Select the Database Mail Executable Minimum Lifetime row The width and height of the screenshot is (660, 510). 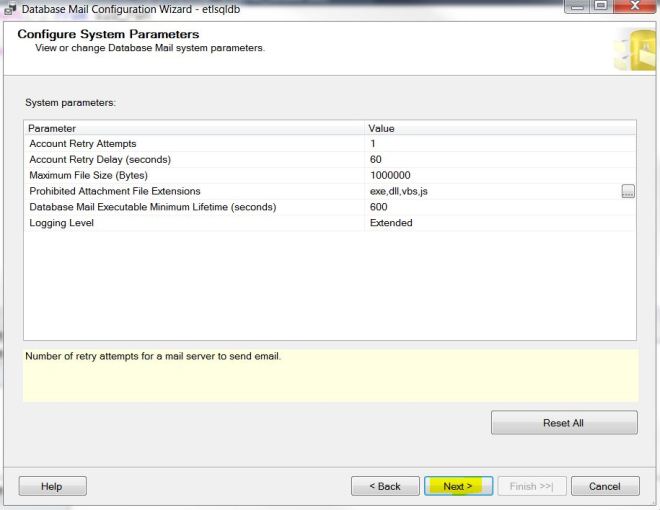point(195,207)
